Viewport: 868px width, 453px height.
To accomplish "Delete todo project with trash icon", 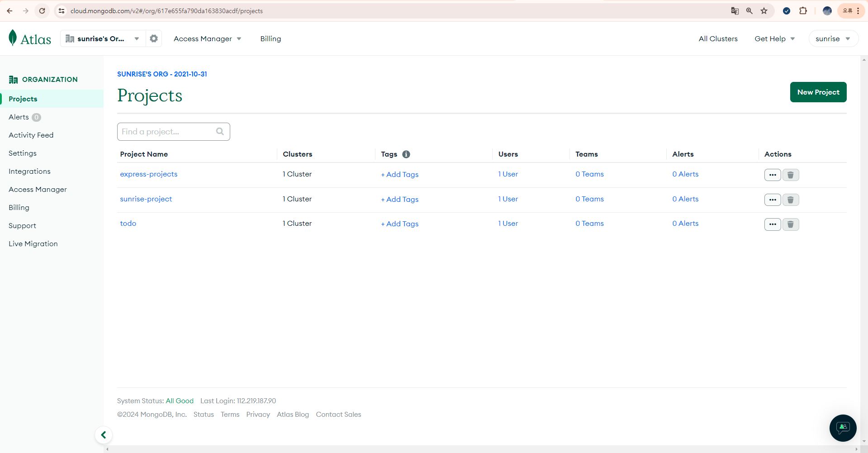I will [x=791, y=224].
